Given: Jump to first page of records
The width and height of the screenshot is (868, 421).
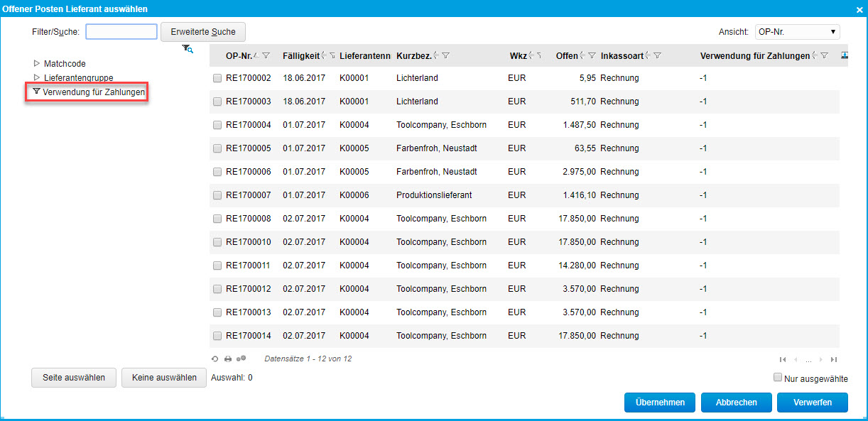Looking at the screenshot, I should (x=783, y=360).
